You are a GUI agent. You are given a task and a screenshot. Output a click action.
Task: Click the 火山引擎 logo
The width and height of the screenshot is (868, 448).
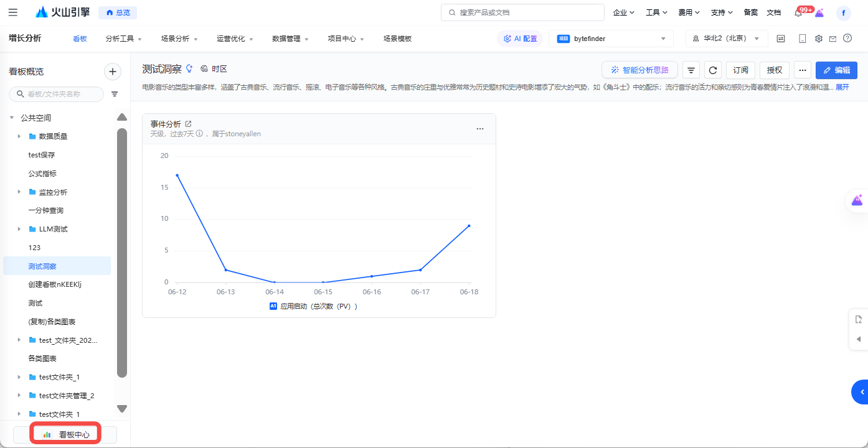62,12
